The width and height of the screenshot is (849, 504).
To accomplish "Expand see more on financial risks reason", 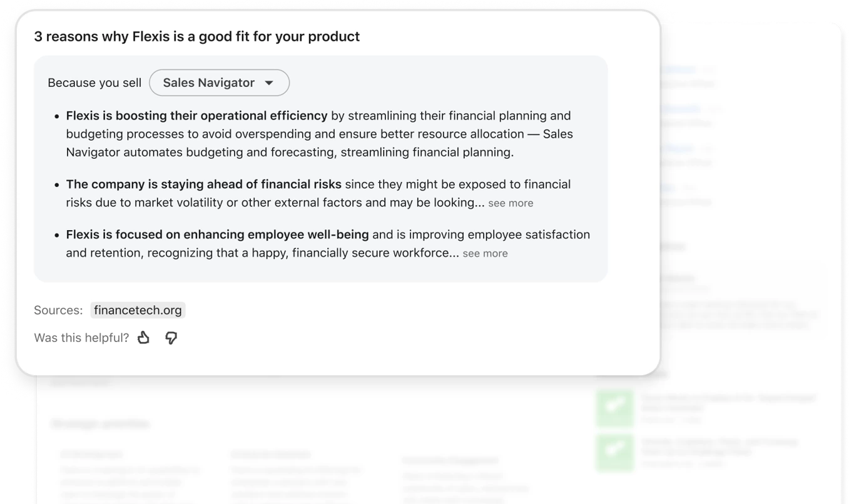I will tap(511, 203).
